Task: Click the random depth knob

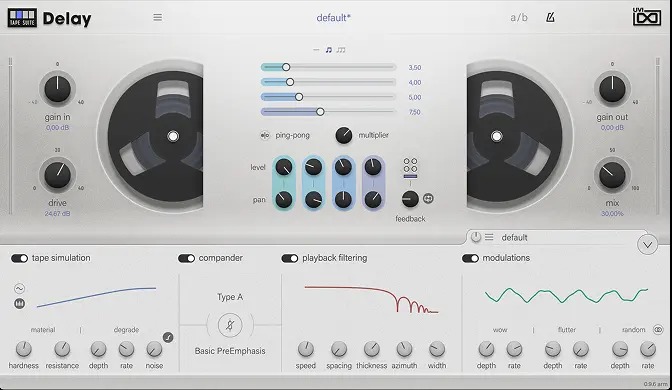Action: tap(620, 349)
